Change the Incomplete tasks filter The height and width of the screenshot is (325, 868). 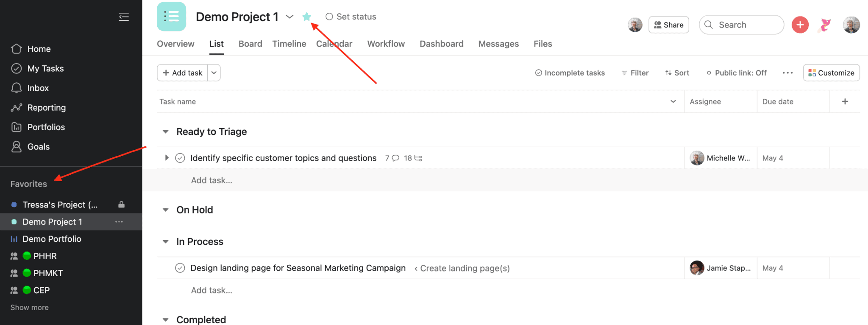[x=570, y=73]
